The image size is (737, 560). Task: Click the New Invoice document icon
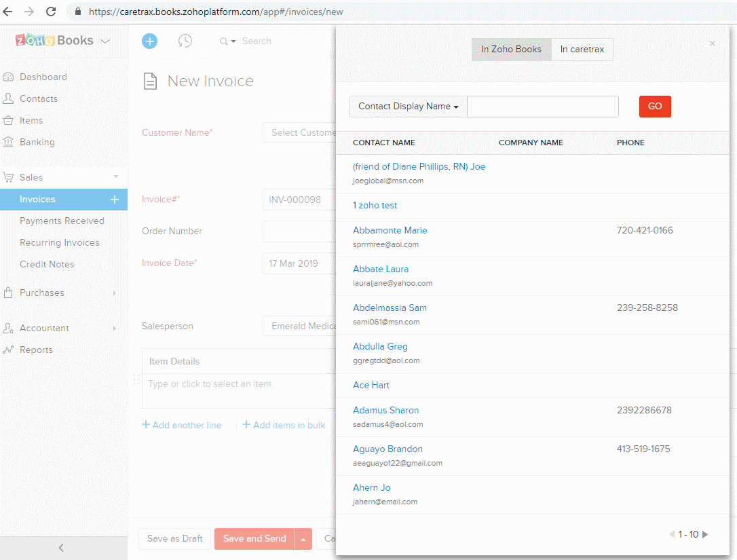150,81
